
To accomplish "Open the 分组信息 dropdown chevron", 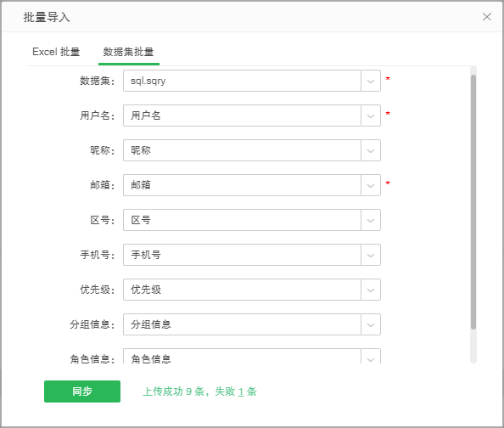I will [x=371, y=324].
